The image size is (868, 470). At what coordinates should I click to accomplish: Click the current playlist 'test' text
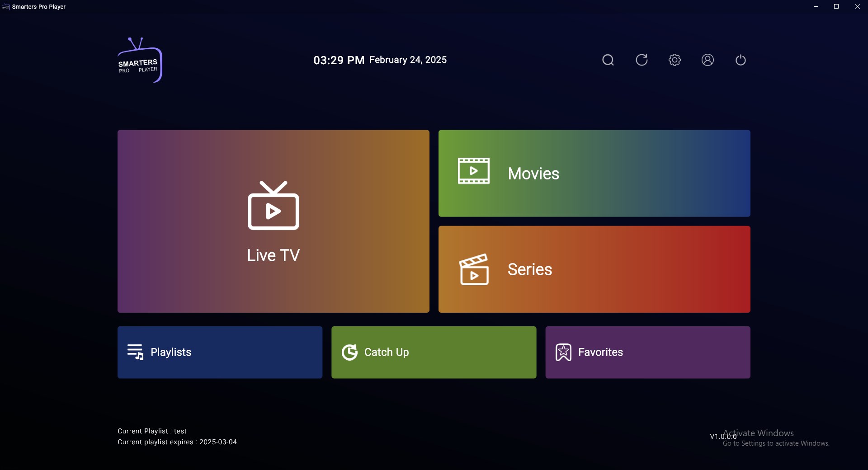[x=152, y=431]
